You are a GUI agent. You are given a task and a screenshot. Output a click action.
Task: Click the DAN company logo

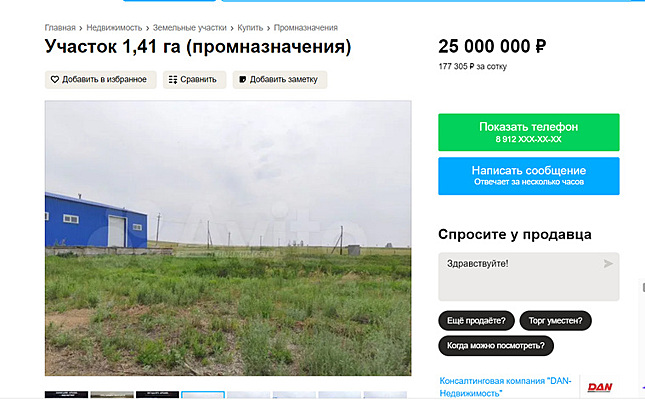point(600,387)
